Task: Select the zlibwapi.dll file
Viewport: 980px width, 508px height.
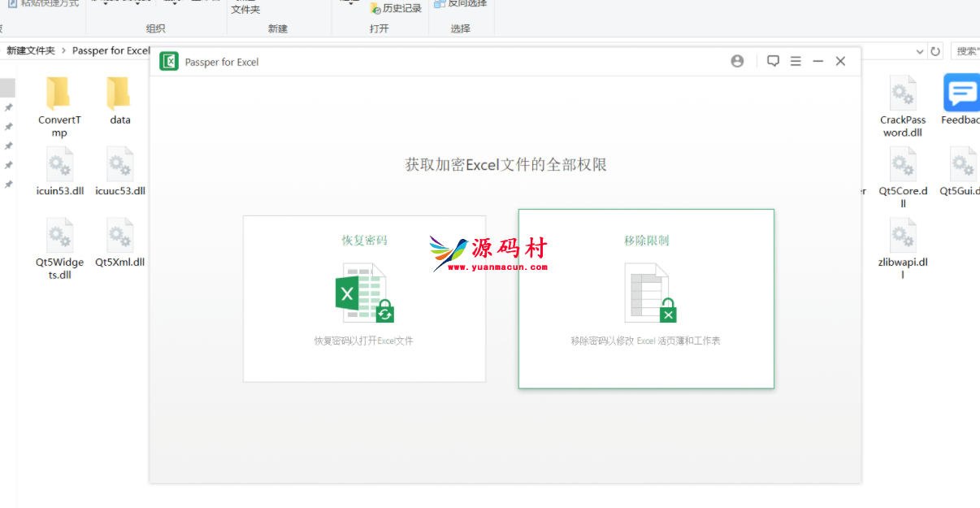Action: 903,248
